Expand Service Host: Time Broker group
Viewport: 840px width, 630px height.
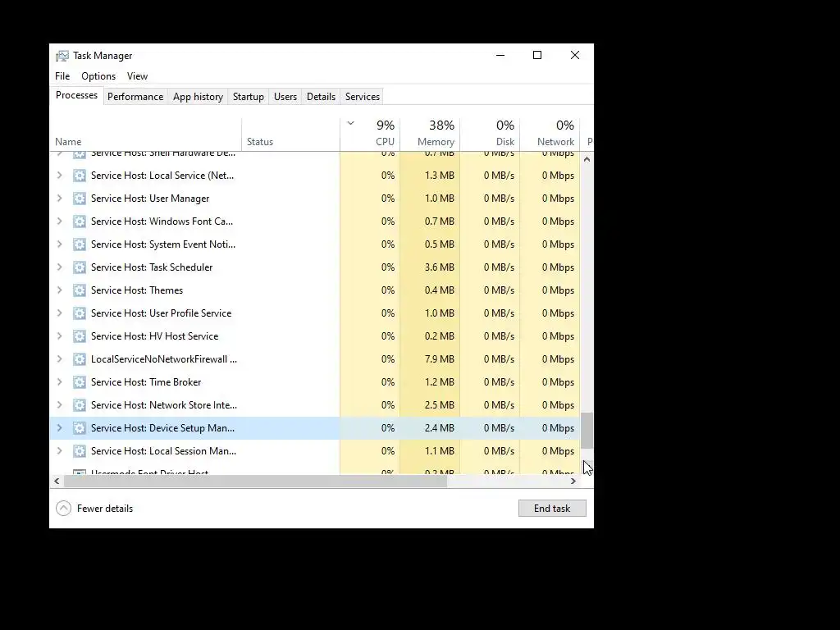click(x=59, y=382)
